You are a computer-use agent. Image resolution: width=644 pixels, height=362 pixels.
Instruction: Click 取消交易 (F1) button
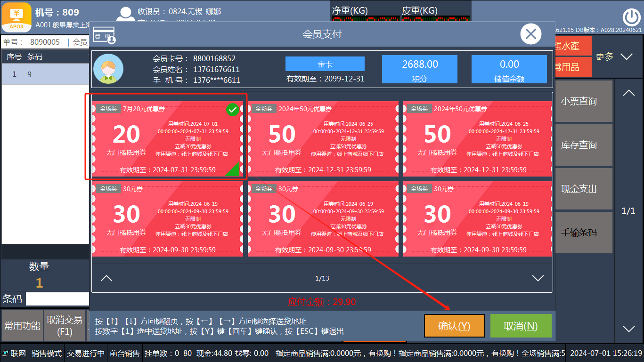[x=65, y=326]
